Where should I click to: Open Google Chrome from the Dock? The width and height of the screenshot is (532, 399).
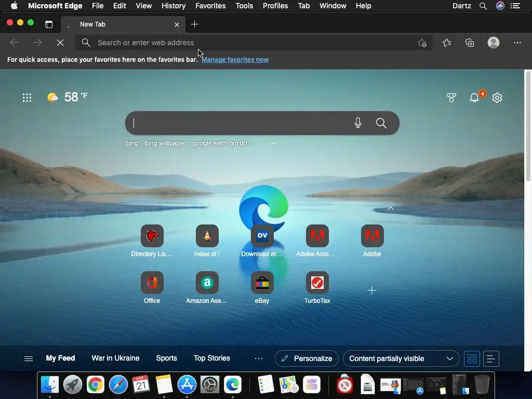pos(96,385)
